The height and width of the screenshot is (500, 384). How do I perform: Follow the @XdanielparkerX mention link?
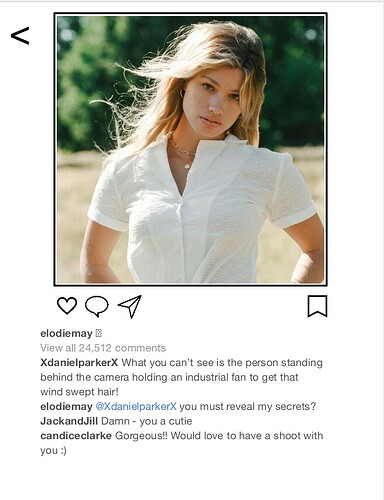[136, 406]
